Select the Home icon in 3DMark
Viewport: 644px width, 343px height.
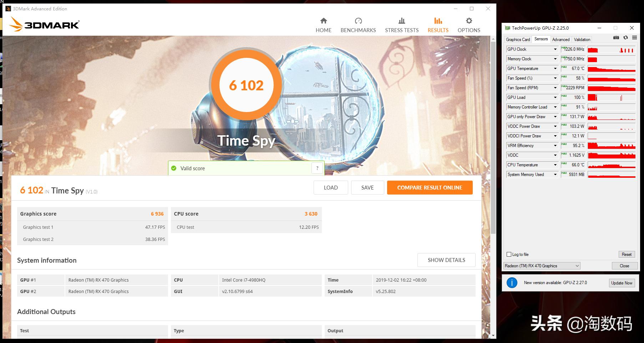pos(323,21)
